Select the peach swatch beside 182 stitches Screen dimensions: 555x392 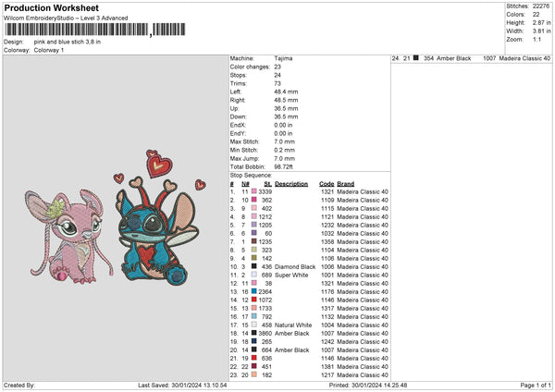click(253, 374)
